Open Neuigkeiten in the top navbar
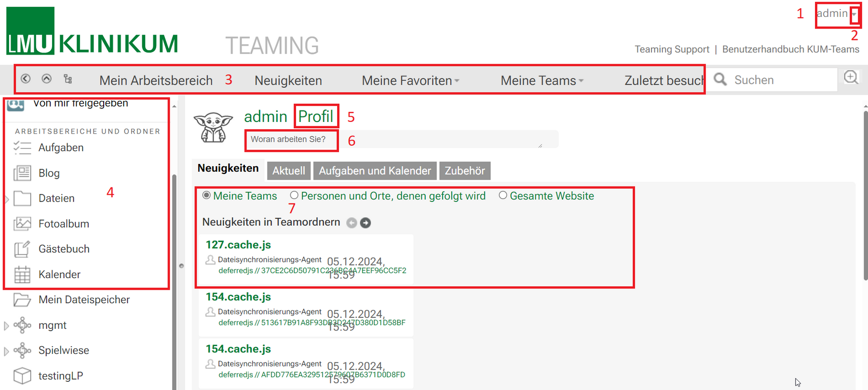 coord(288,81)
